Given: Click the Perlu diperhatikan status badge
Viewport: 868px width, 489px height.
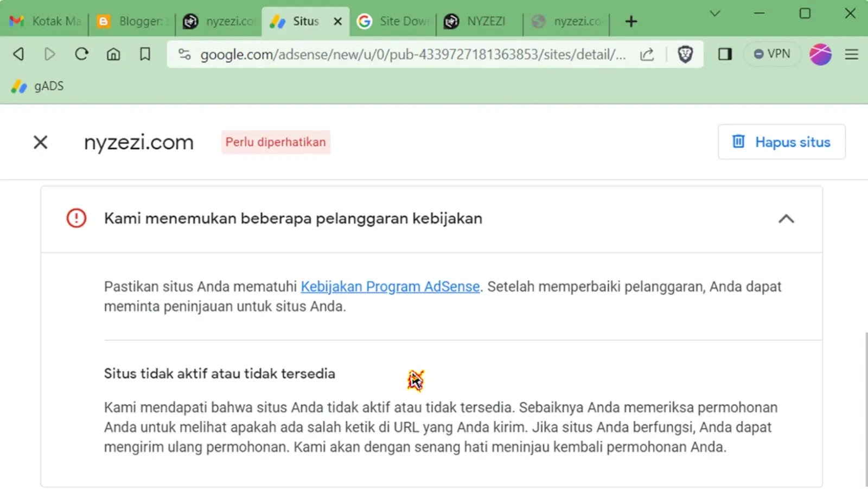Looking at the screenshot, I should point(276,142).
